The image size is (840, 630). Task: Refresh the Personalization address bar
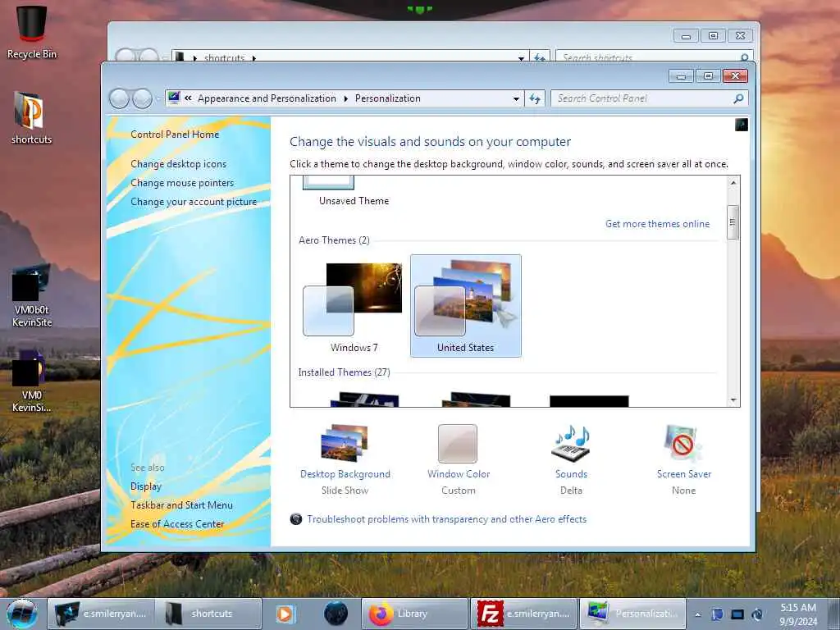tap(535, 98)
